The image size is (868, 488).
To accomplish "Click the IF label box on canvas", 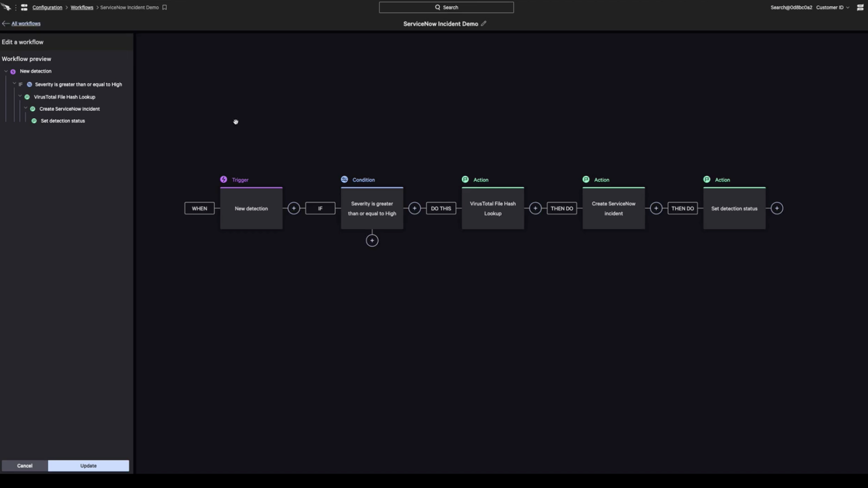I will (320, 208).
